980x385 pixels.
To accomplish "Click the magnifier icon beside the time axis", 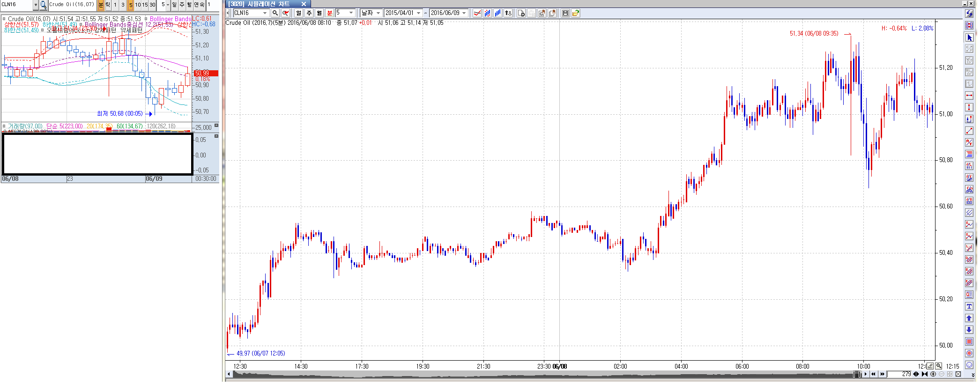I will 939,366.
